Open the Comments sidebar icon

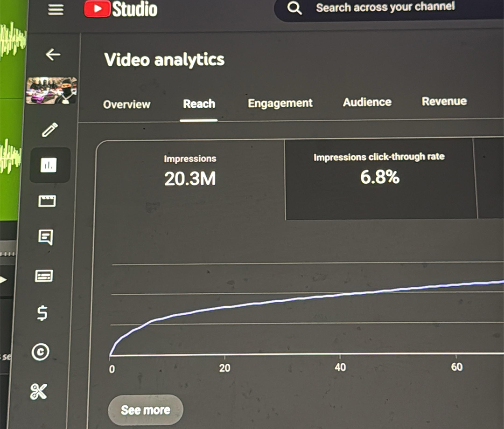45,237
